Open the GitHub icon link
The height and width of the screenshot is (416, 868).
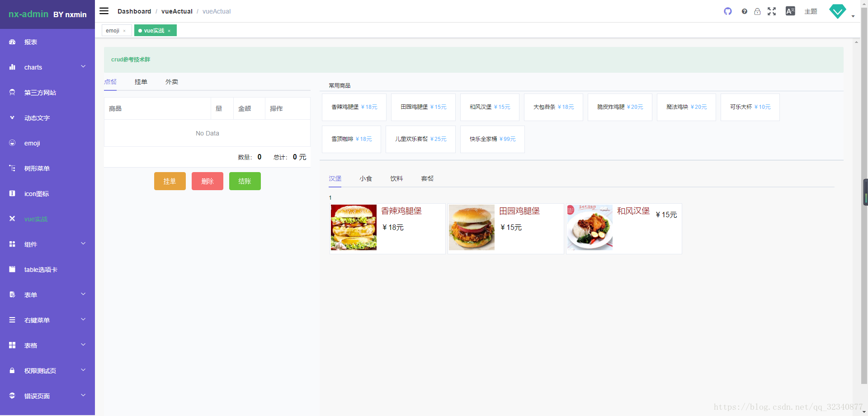(728, 11)
